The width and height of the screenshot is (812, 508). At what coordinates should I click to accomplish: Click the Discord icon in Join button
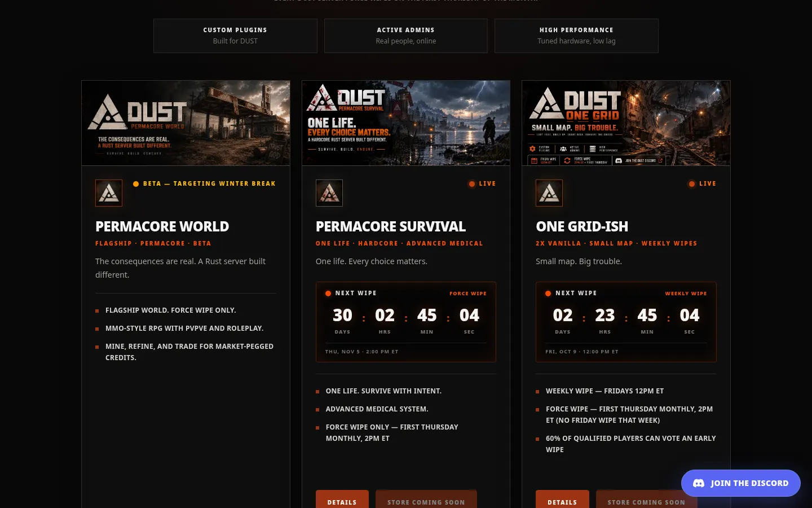(699, 483)
